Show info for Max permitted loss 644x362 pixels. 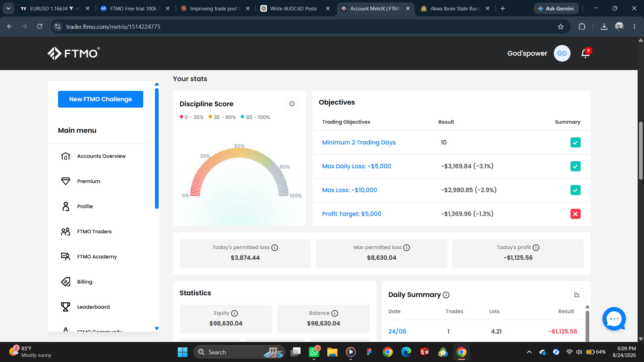coord(407,248)
